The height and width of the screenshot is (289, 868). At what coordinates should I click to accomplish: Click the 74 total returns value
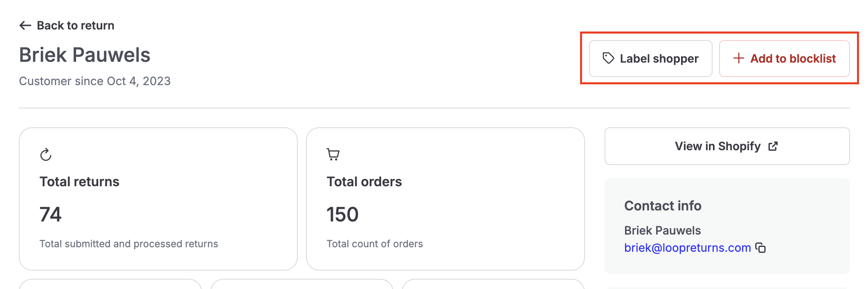[50, 214]
